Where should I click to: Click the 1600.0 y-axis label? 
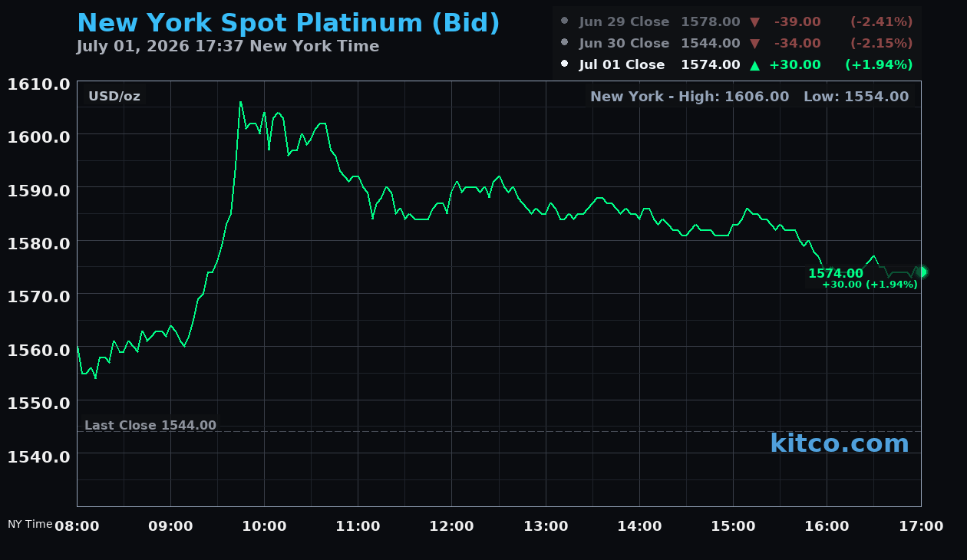pyautogui.click(x=39, y=137)
